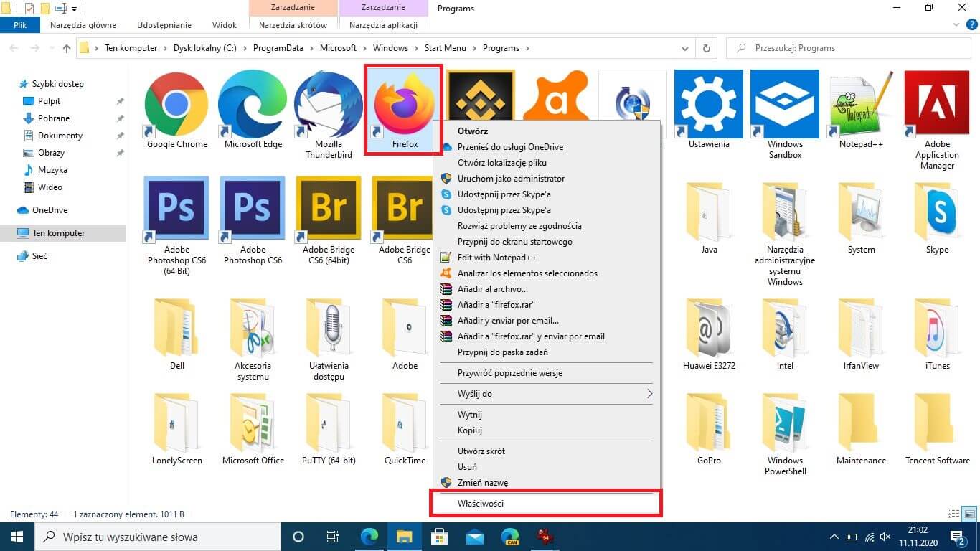
Task: Open Pobrane in the navigation pane
Action: [x=54, y=118]
